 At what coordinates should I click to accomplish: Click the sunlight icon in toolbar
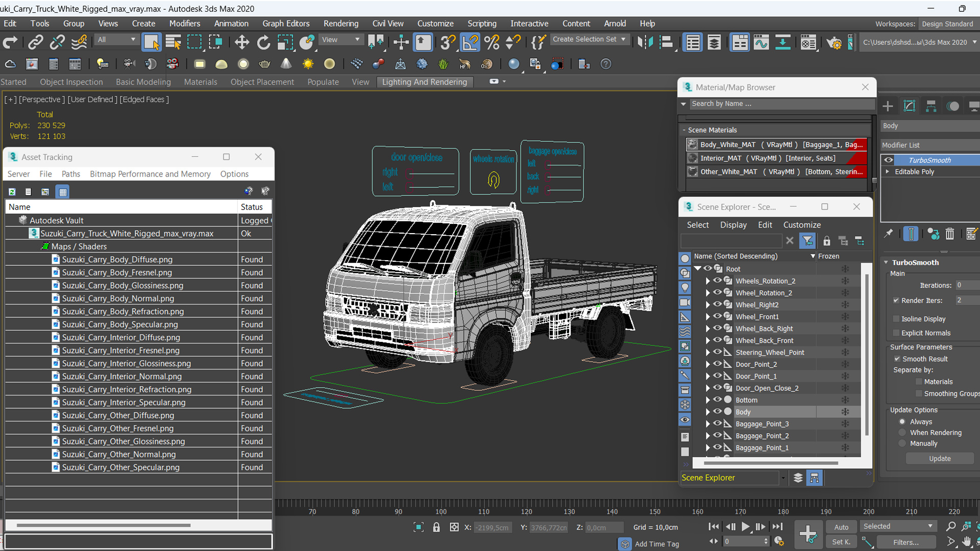point(308,64)
